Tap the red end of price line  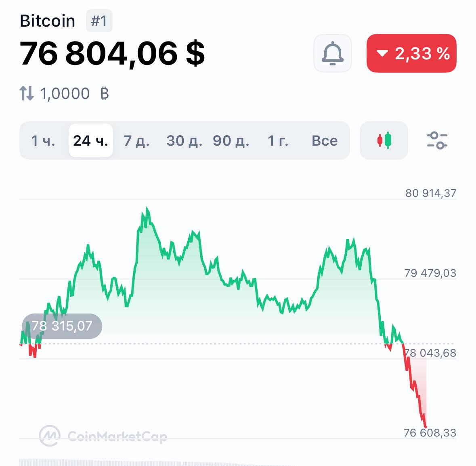pos(425,425)
